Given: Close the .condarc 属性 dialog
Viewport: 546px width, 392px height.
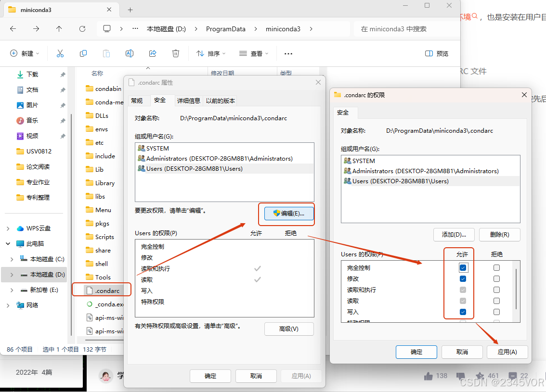Looking at the screenshot, I should pyautogui.click(x=318, y=82).
